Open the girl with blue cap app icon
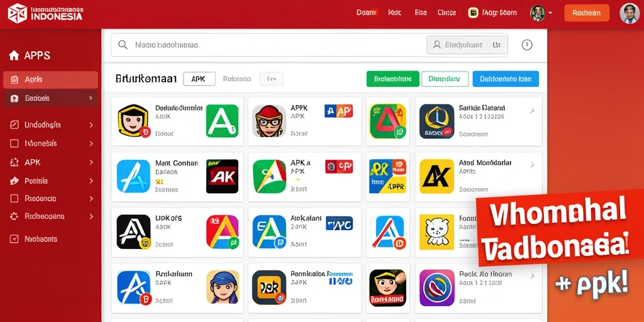Image resolution: width=644 pixels, height=322 pixels. [x=222, y=287]
